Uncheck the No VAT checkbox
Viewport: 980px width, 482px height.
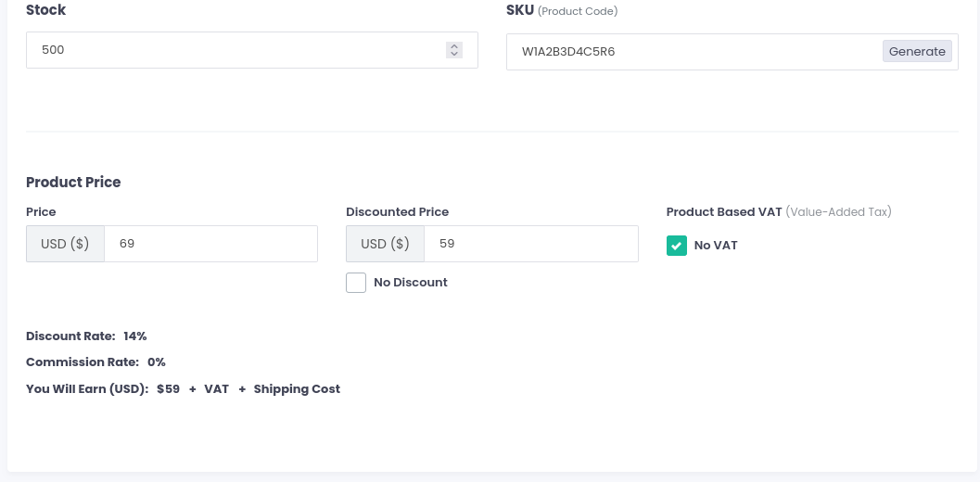pyautogui.click(x=677, y=246)
